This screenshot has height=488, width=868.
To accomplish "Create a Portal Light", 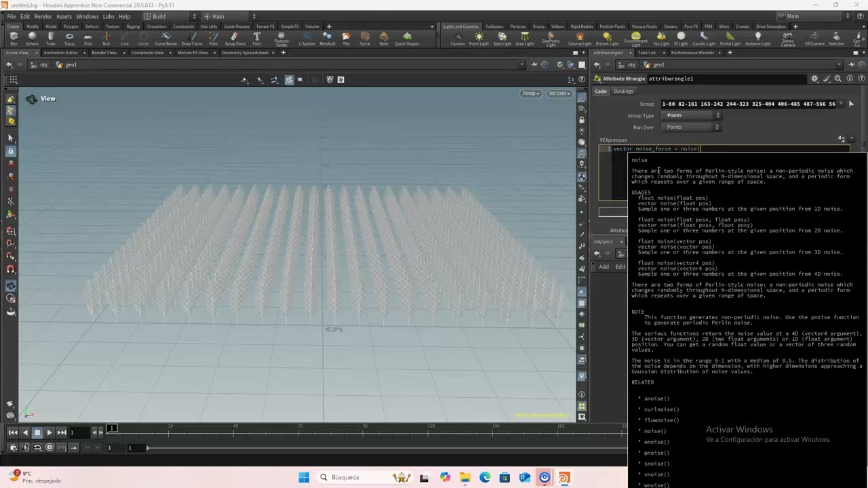I will 730,39.
